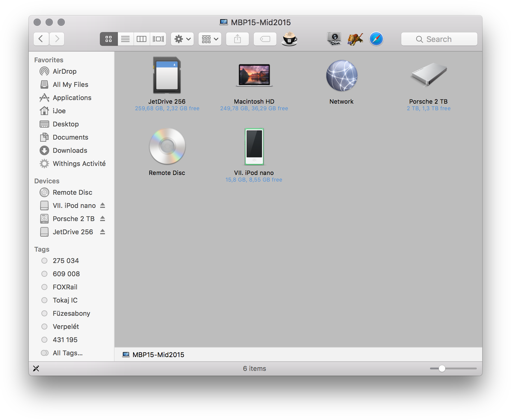Switch to icon view
511x420 pixels.
[x=109, y=39]
